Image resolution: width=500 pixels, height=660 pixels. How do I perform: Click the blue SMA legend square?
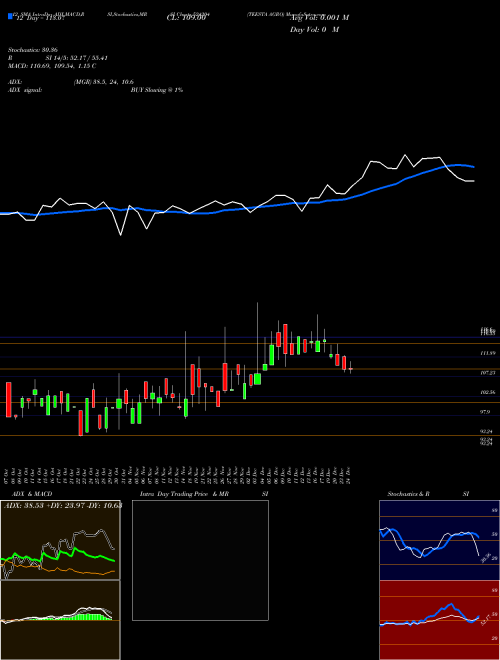click(11, 16)
